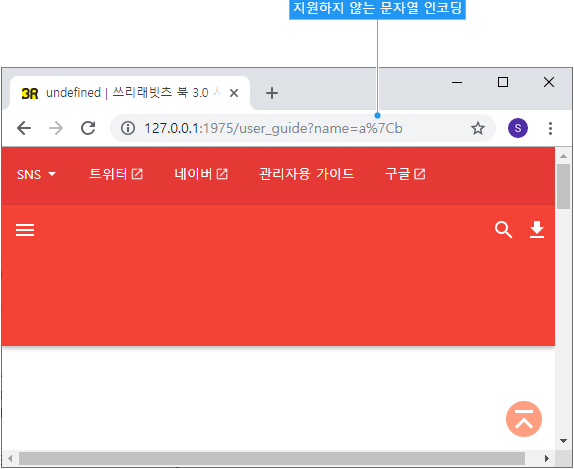Screen dimensions: 574x469
Task: Click the address bar URL field
Action: [303, 128]
